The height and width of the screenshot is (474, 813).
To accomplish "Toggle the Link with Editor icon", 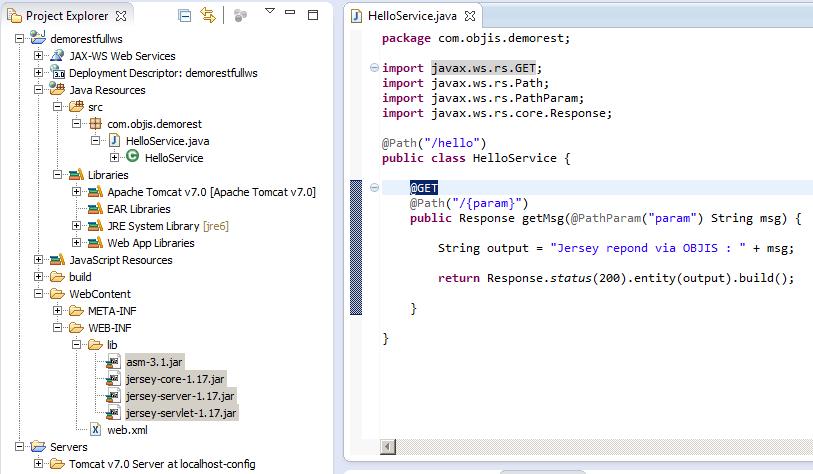I will point(208,16).
